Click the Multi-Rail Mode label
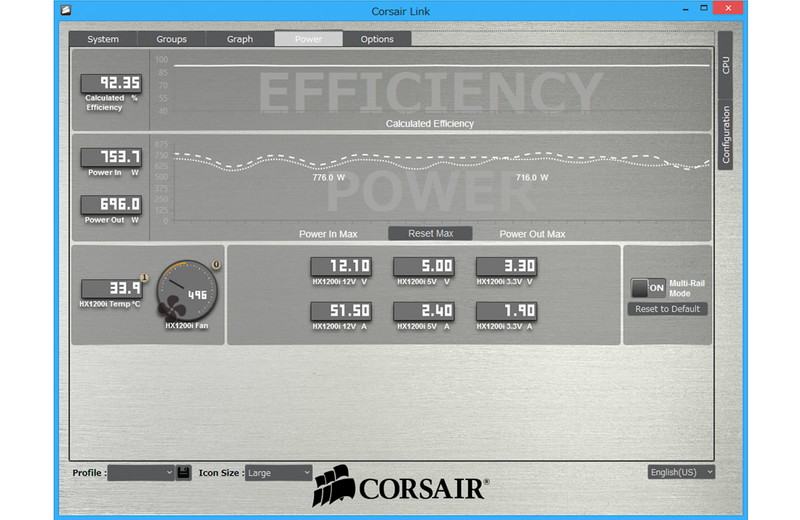This screenshot has height=520, width=800. (x=687, y=288)
